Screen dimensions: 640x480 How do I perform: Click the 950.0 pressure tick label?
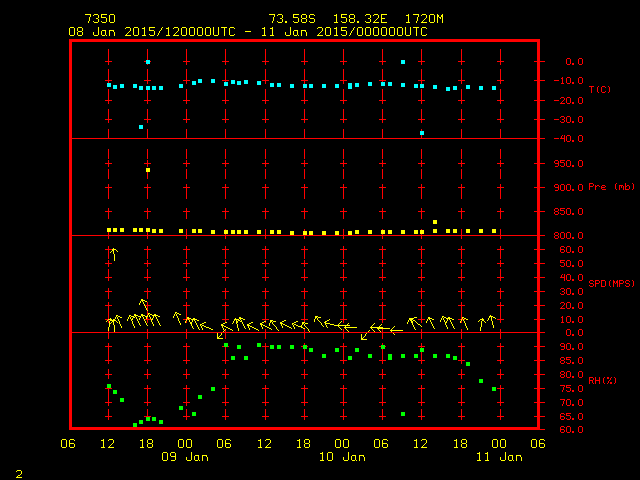click(566, 163)
